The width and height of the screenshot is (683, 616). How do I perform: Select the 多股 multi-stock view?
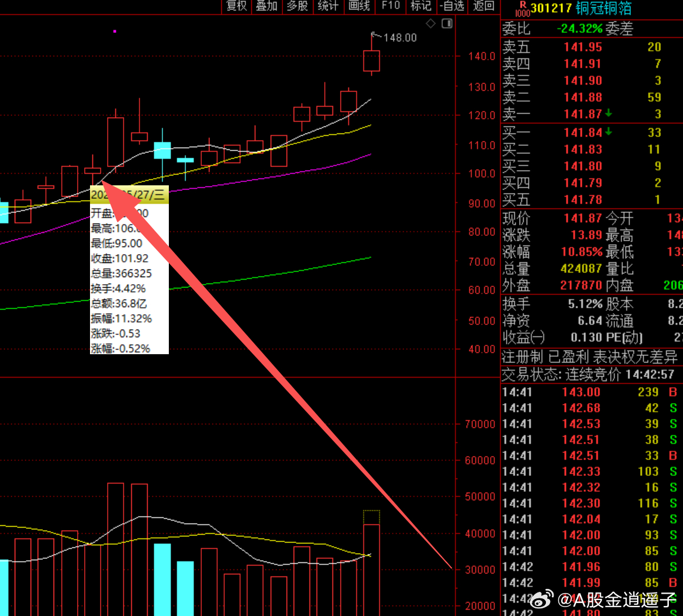pyautogui.click(x=298, y=6)
